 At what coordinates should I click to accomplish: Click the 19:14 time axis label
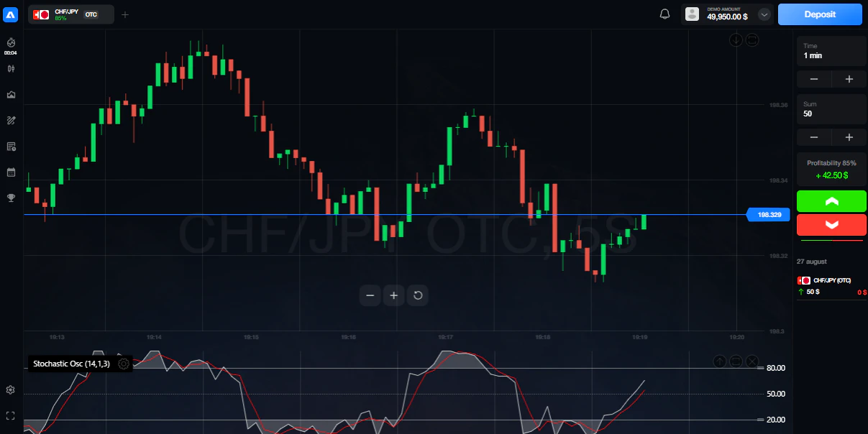(x=154, y=337)
